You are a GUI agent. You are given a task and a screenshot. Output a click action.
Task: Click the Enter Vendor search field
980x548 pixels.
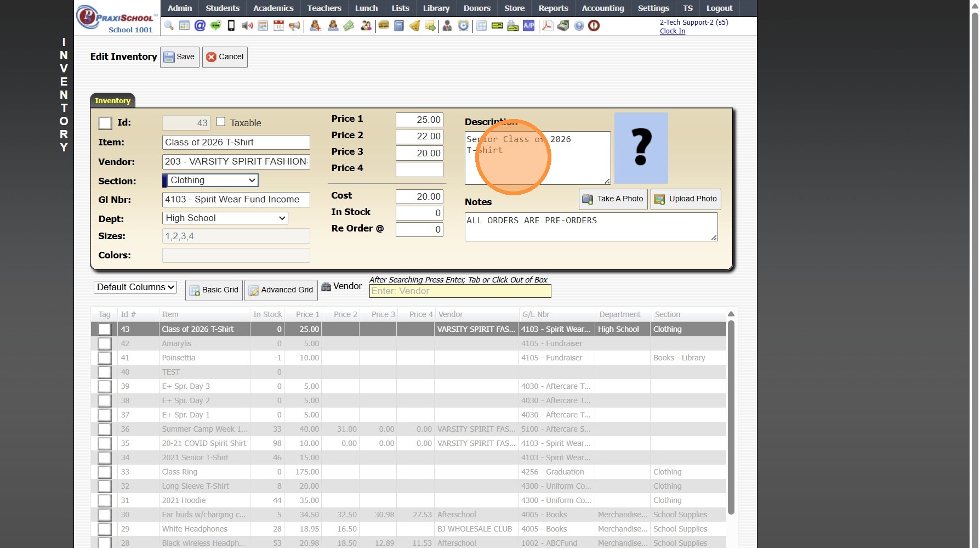click(x=460, y=291)
